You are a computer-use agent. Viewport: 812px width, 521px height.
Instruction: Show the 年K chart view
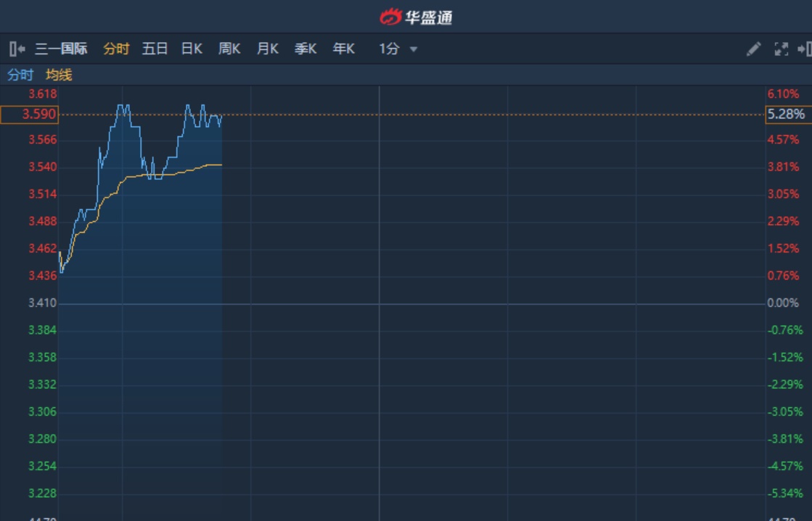[x=344, y=49]
